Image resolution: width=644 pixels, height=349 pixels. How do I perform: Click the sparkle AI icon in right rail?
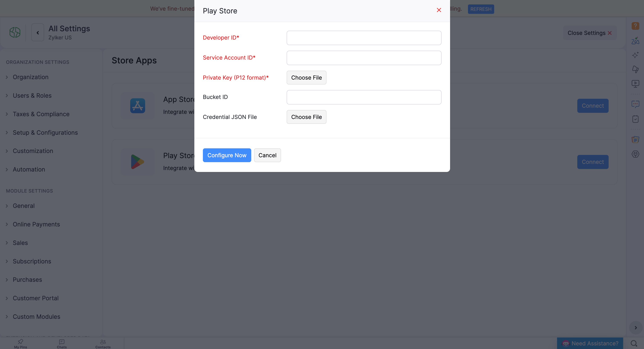click(635, 55)
